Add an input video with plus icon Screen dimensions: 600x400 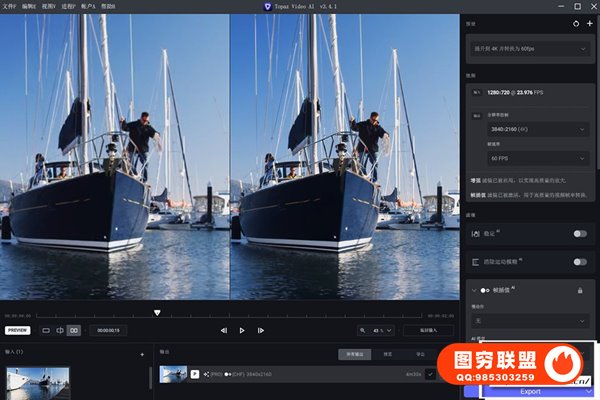pos(142,353)
